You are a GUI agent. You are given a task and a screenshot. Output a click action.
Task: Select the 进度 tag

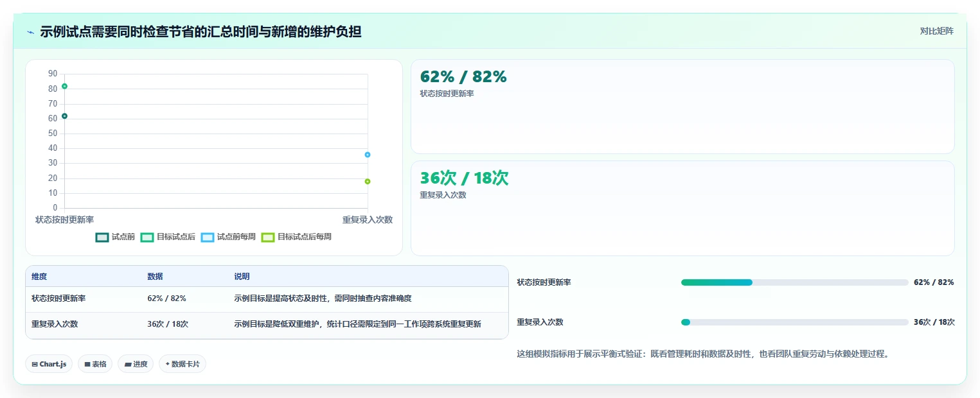pyautogui.click(x=136, y=364)
